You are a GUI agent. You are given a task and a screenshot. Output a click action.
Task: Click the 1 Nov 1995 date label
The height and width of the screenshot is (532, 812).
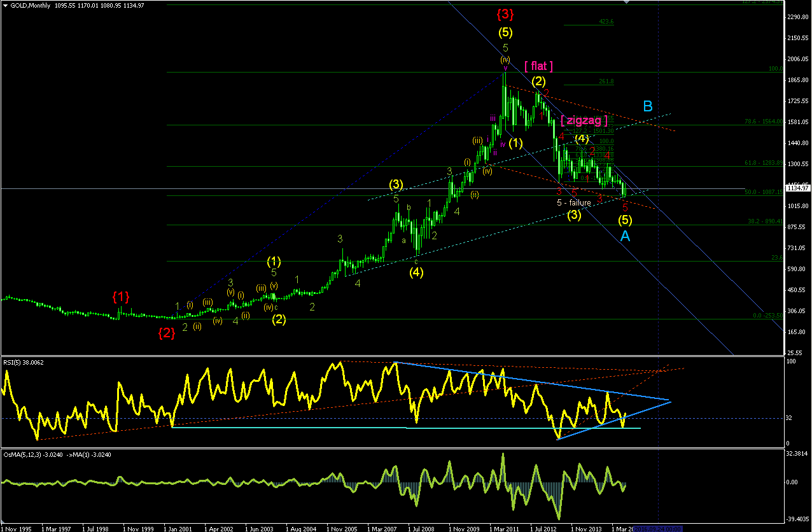(x=17, y=528)
